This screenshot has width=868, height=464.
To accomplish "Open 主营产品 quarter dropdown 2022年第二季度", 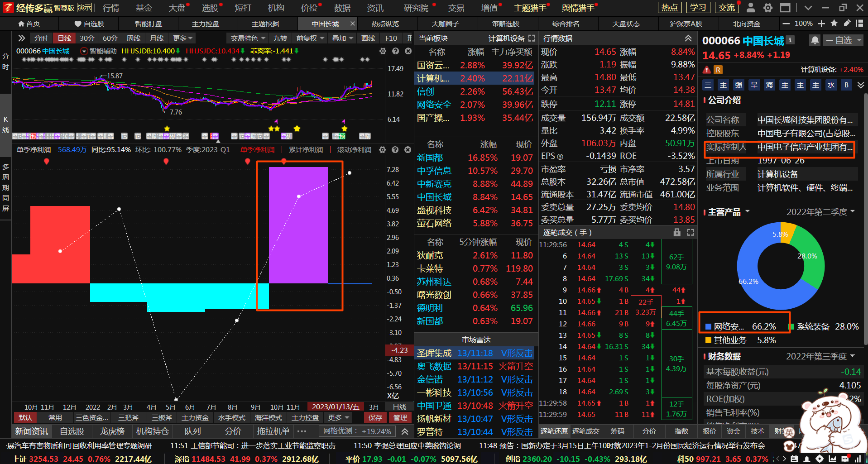I will 820,212.
